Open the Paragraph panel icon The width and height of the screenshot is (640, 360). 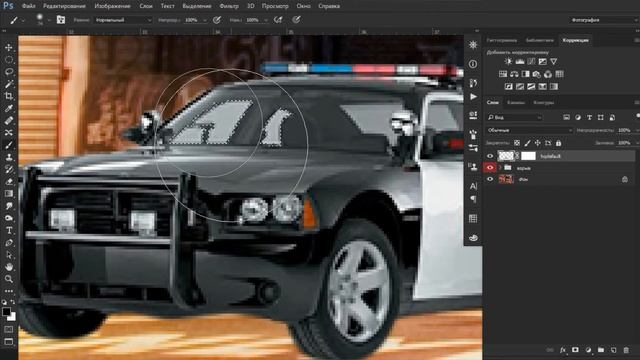click(x=473, y=199)
